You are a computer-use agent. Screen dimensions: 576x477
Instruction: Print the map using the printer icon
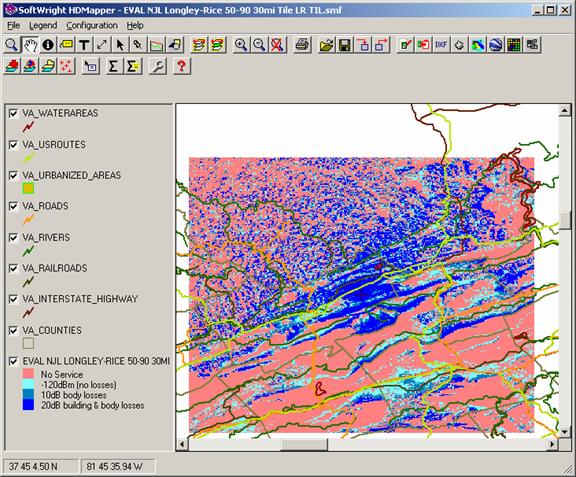point(302,45)
